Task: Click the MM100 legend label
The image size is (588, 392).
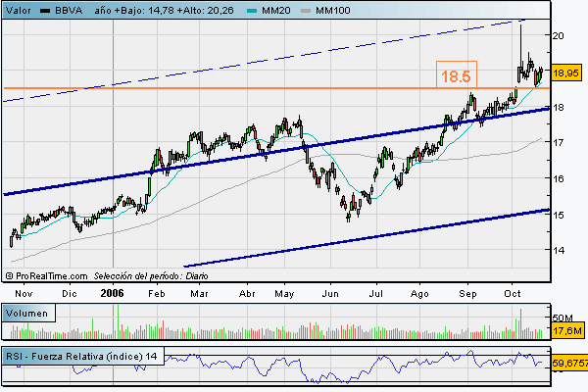Action: [333, 10]
